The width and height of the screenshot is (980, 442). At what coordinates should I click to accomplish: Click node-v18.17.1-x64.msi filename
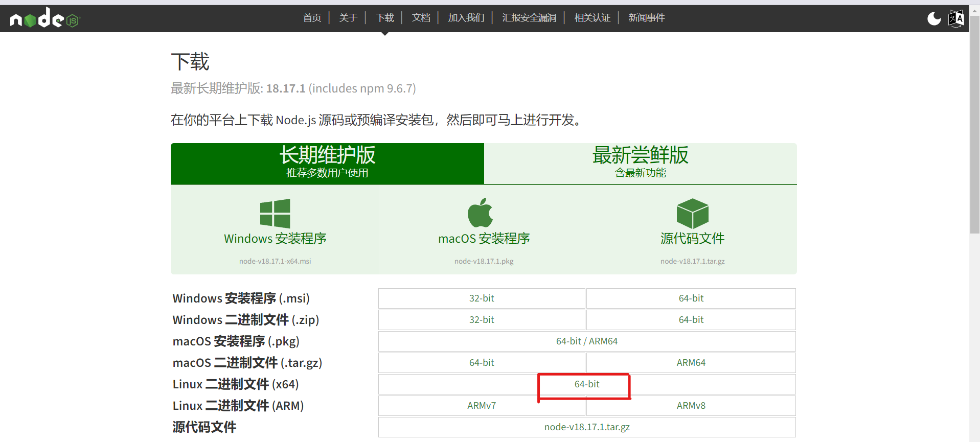(x=275, y=261)
